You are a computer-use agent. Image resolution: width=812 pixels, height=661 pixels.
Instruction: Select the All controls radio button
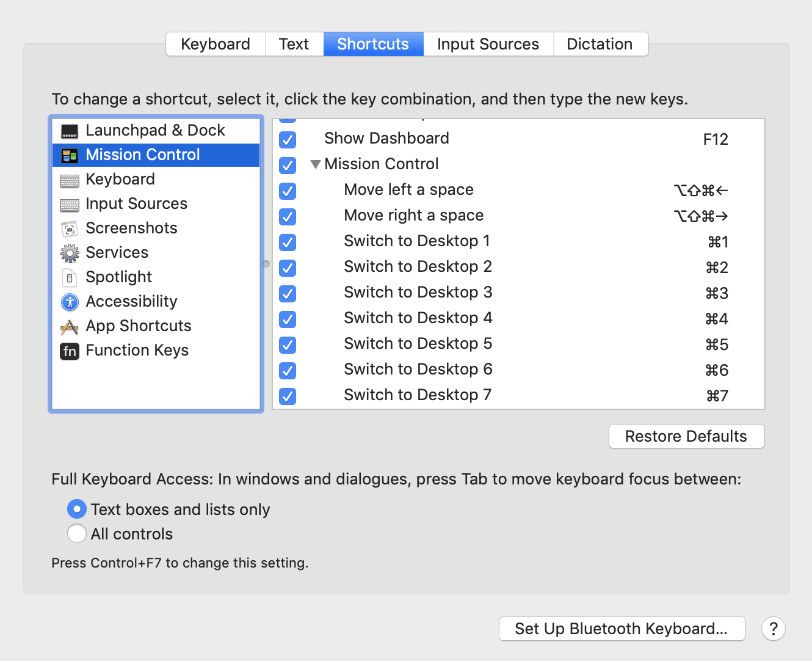coord(77,533)
